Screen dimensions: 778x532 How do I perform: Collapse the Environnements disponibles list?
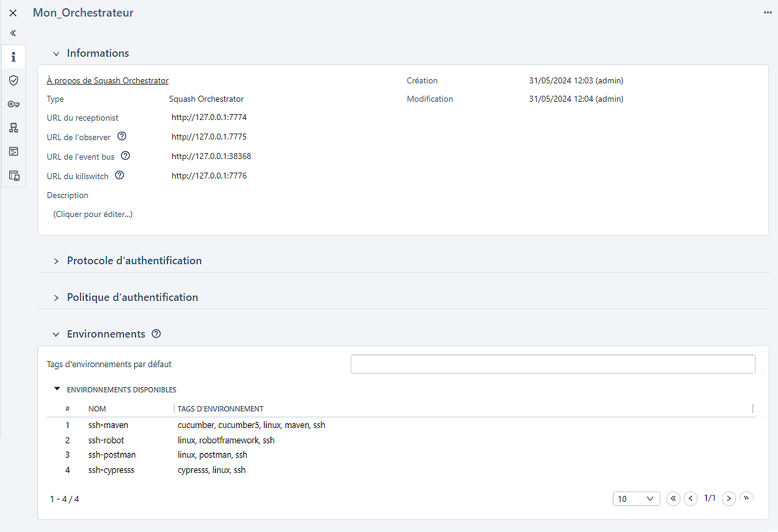pyautogui.click(x=57, y=390)
